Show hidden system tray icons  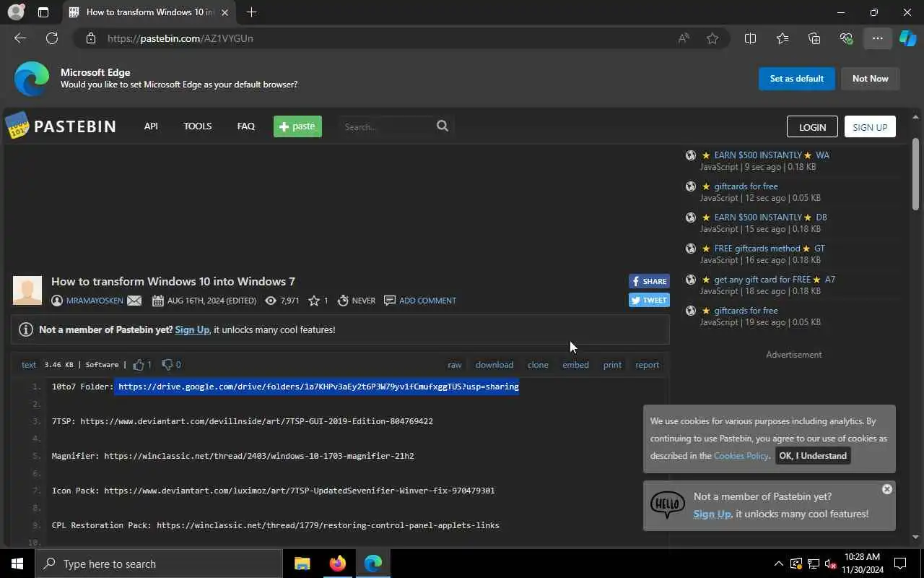(778, 564)
